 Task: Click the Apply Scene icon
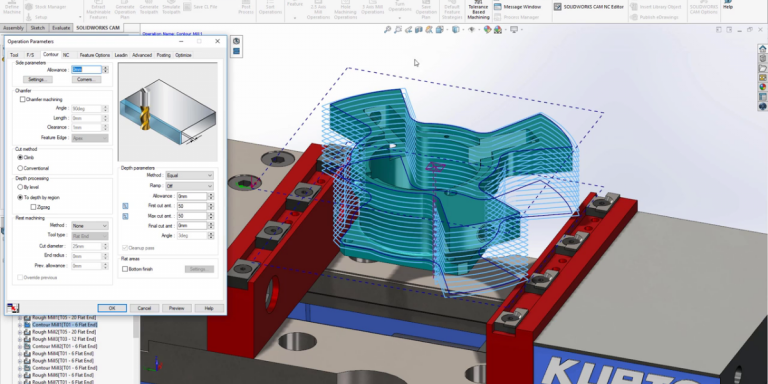[498, 30]
